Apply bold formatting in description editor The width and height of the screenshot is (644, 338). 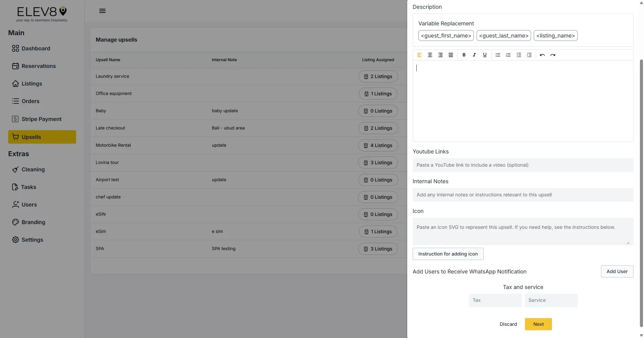464,55
